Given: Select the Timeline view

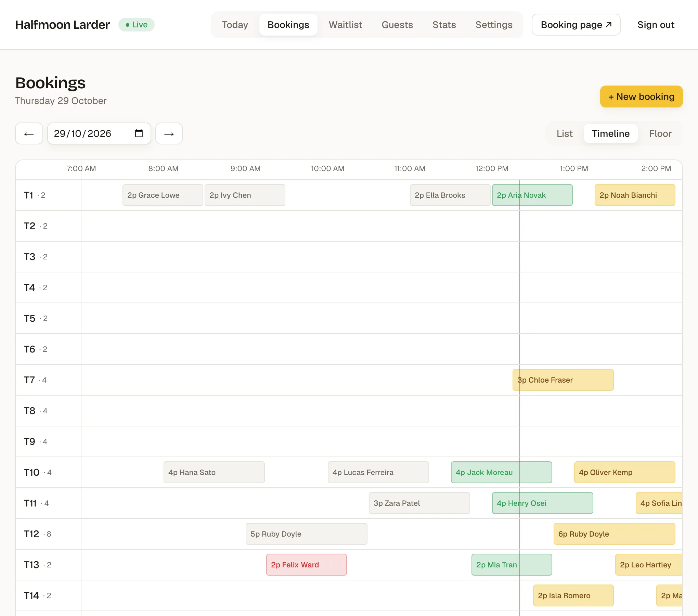Looking at the screenshot, I should point(611,133).
